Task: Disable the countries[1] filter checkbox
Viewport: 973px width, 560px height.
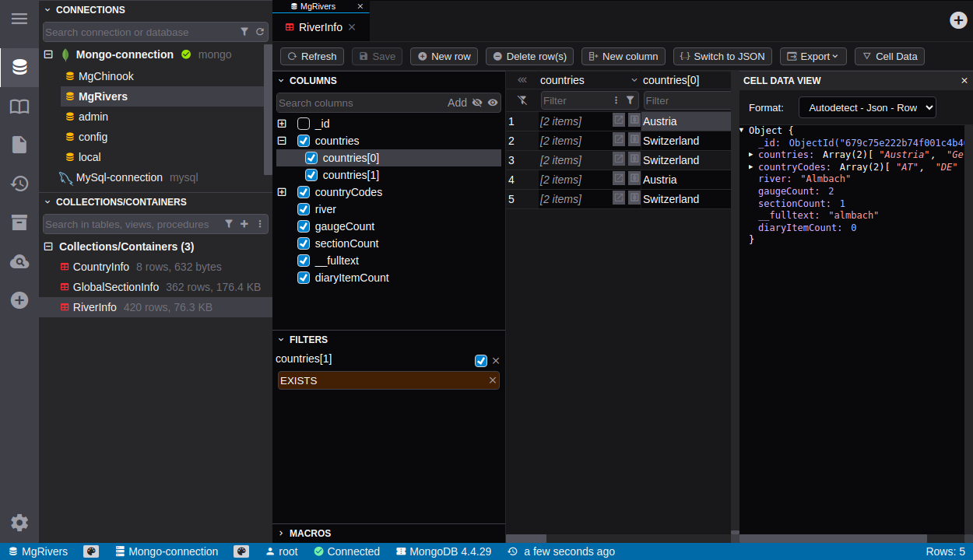Action: 481,360
